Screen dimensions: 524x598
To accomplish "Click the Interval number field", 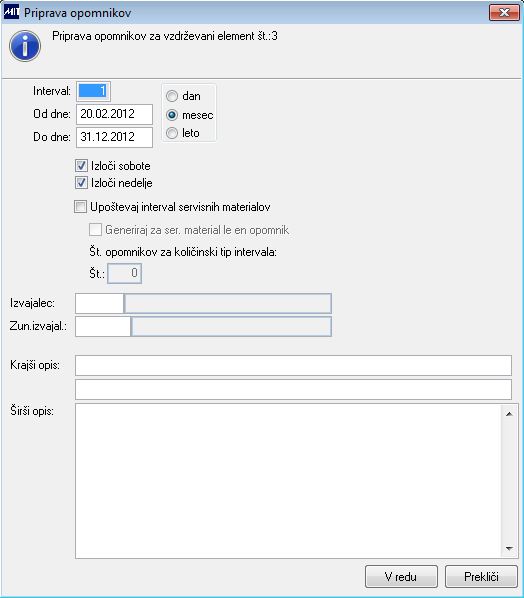I will tap(93, 91).
